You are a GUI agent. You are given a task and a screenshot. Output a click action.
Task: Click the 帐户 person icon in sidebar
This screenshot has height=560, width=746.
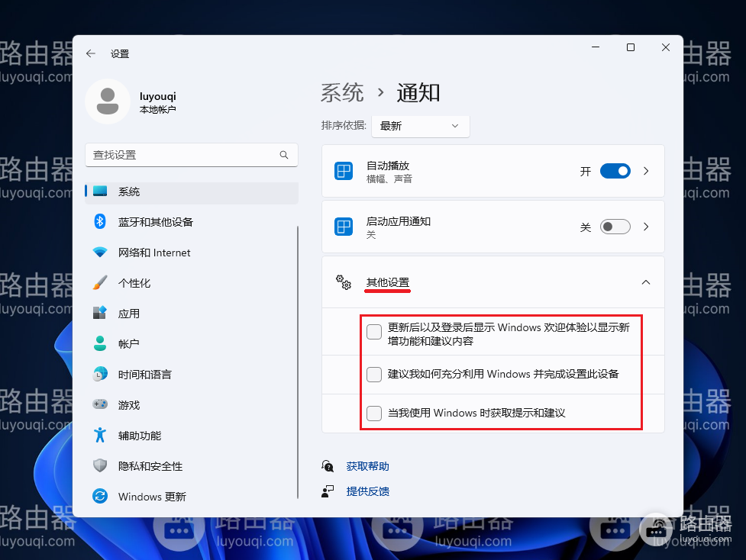click(x=100, y=343)
